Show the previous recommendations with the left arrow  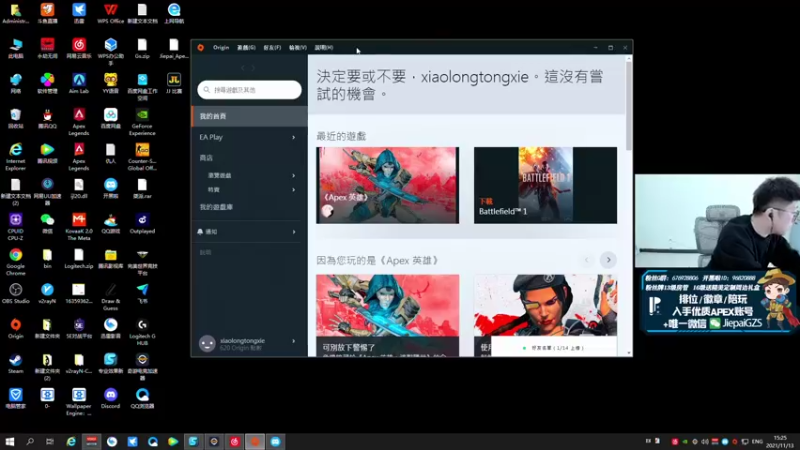tap(586, 260)
